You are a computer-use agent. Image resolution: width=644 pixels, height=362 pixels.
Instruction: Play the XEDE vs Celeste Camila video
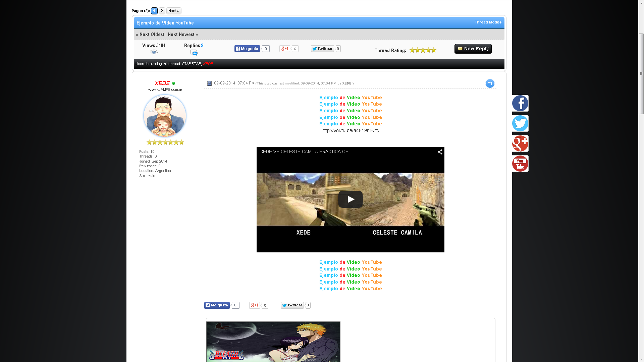point(350,199)
